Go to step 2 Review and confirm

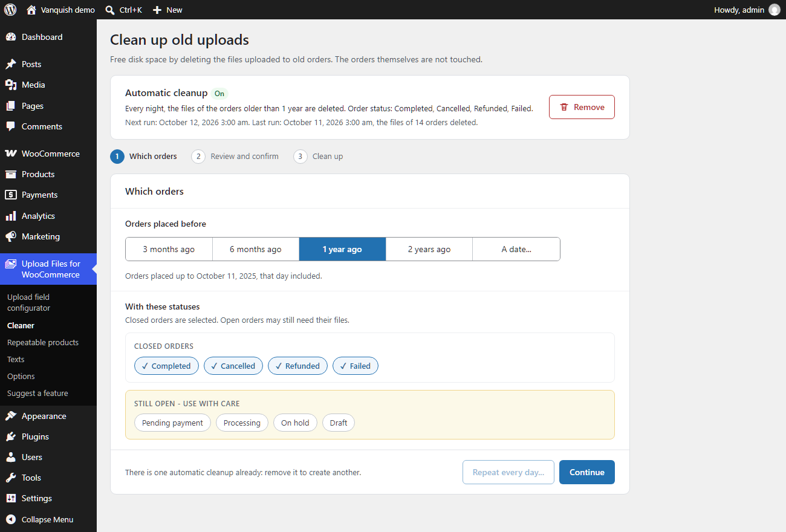tap(235, 156)
